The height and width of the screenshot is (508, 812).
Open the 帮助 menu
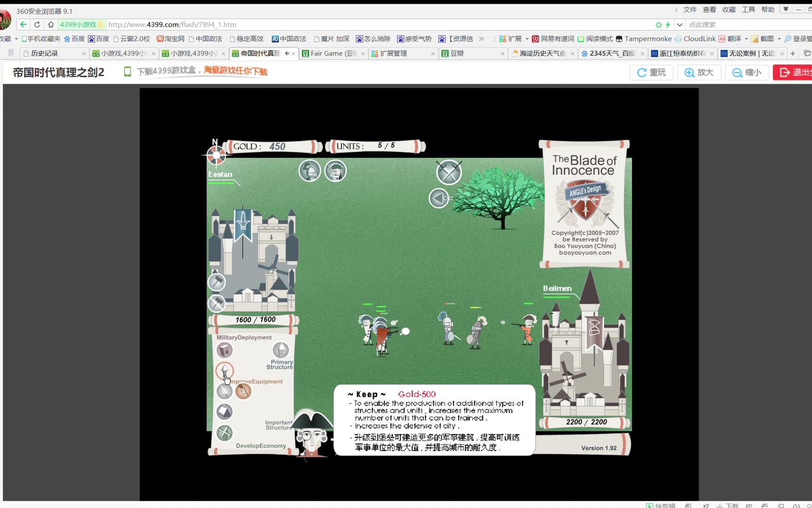pyautogui.click(x=768, y=9)
